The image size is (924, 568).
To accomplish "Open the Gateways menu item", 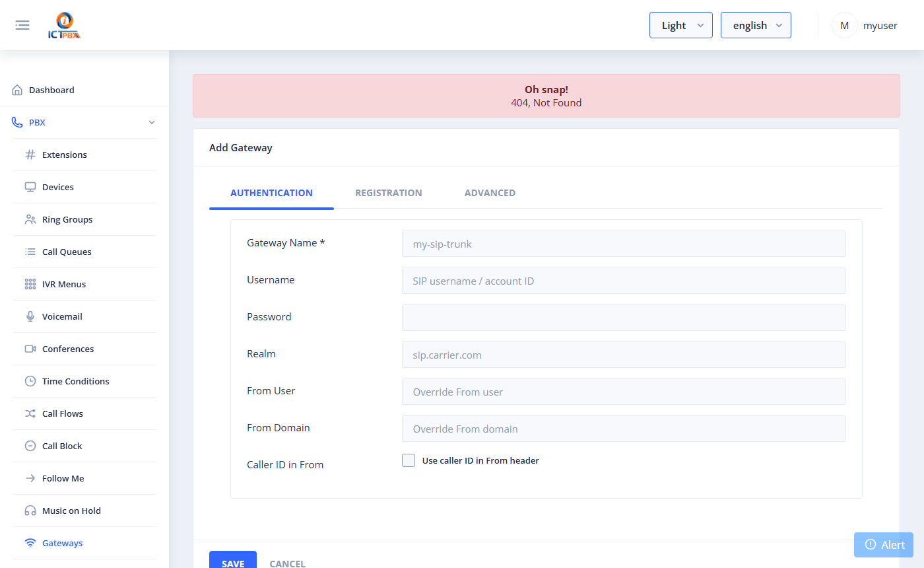I will click(x=84, y=543).
